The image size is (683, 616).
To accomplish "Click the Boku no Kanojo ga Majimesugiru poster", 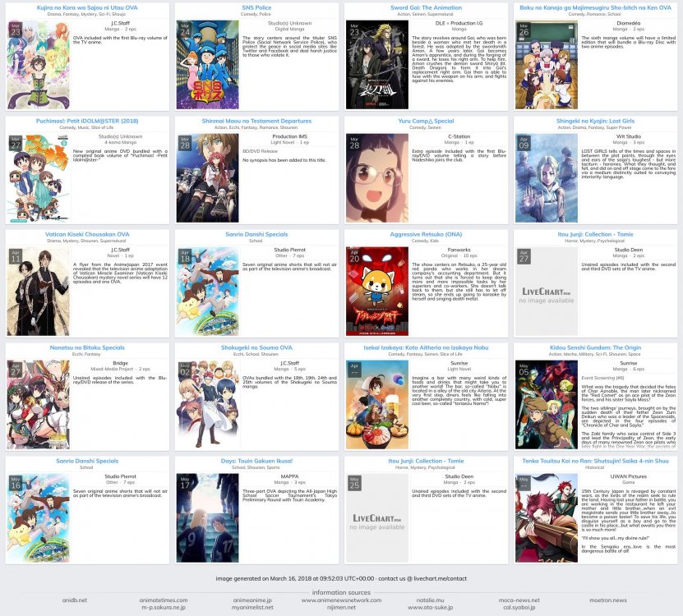I will (x=547, y=64).
